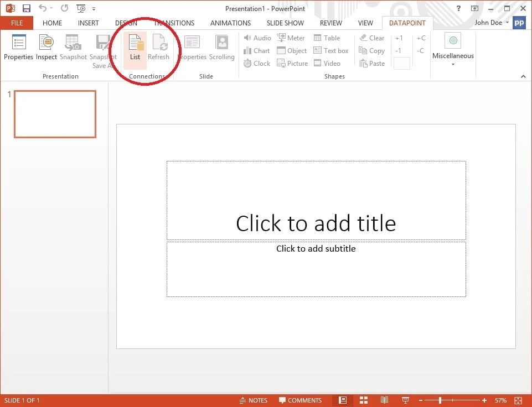Collapse the ribbon with the chevron
532x407 pixels.
tap(523, 76)
